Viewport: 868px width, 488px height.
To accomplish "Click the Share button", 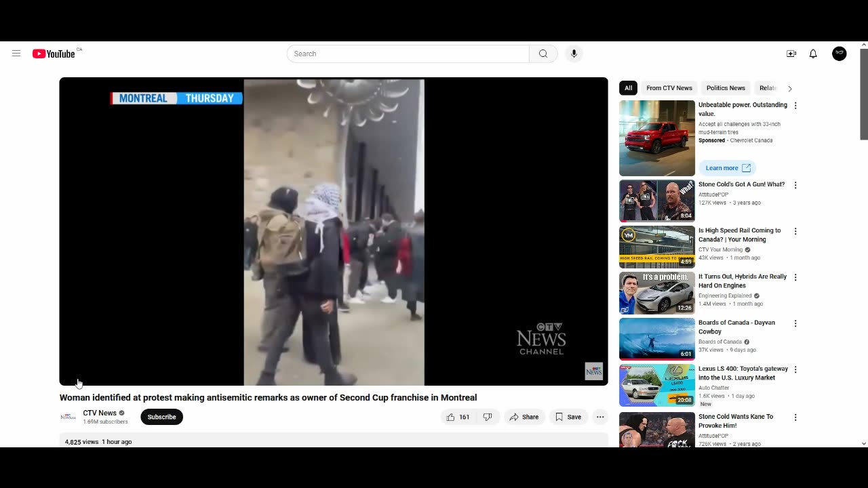I will click(524, 417).
